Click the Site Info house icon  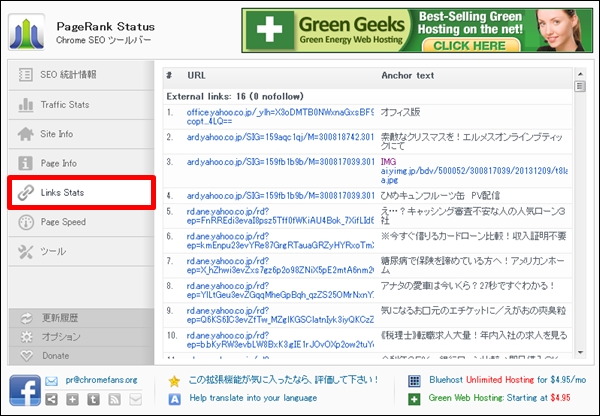26,134
